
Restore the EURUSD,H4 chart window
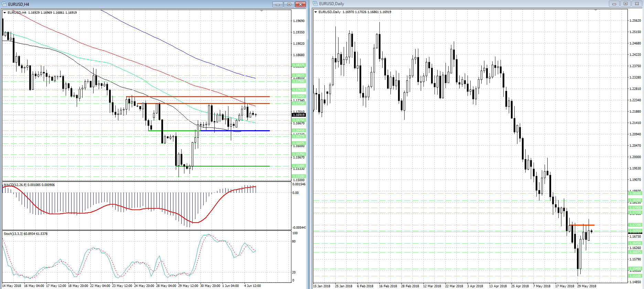tap(289, 4)
